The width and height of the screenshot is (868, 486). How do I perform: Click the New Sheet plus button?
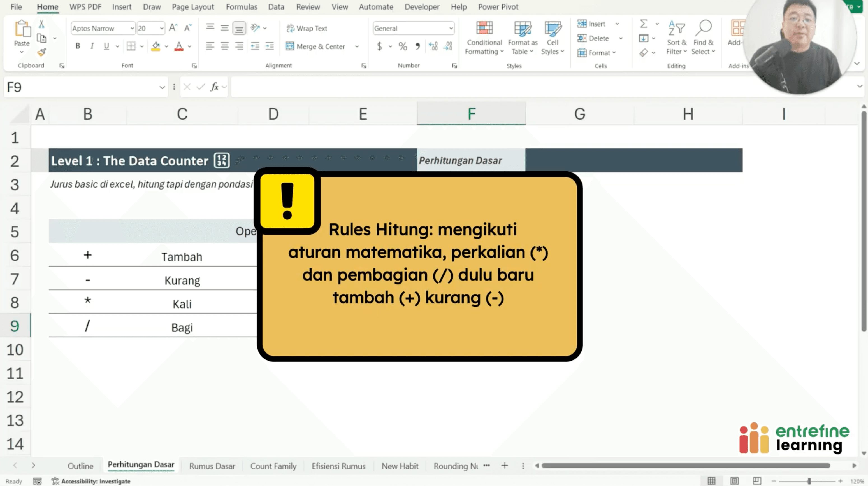pyautogui.click(x=504, y=466)
